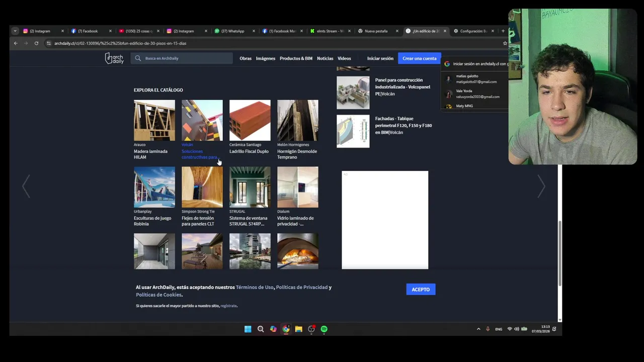Open ENG language selector
The width and height of the screenshot is (644, 362).
click(x=499, y=329)
